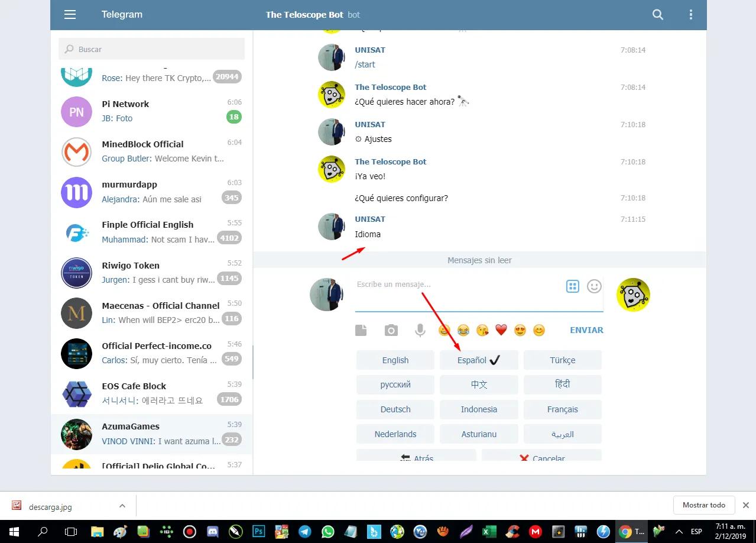
Task: Insert the heart-eyes emoji
Action: pyautogui.click(x=520, y=330)
